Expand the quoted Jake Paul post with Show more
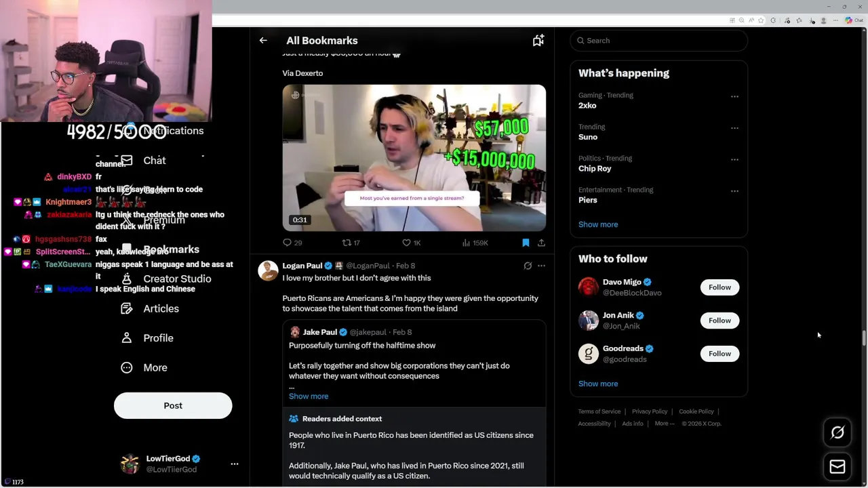Viewport: 868px width, 488px height. pos(309,396)
